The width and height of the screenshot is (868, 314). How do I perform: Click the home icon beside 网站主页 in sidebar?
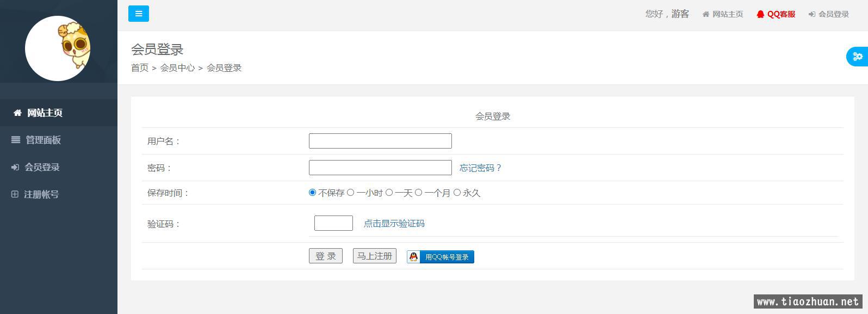coord(17,113)
